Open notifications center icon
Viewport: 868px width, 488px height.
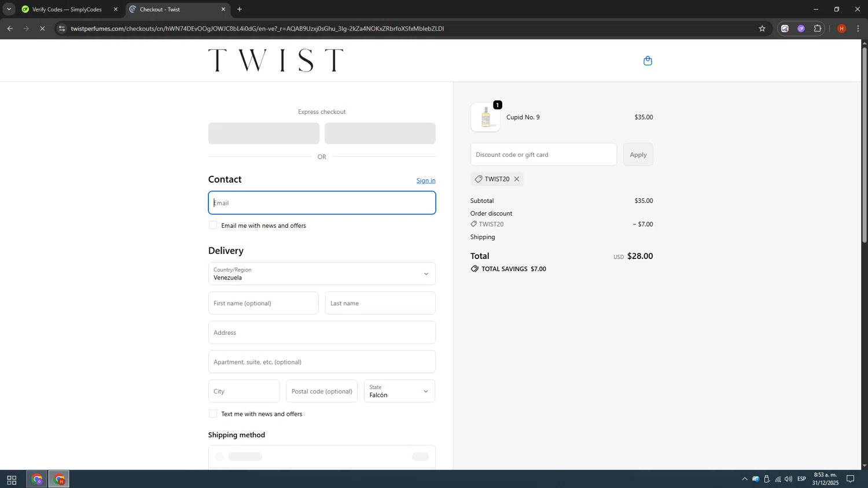851,479
